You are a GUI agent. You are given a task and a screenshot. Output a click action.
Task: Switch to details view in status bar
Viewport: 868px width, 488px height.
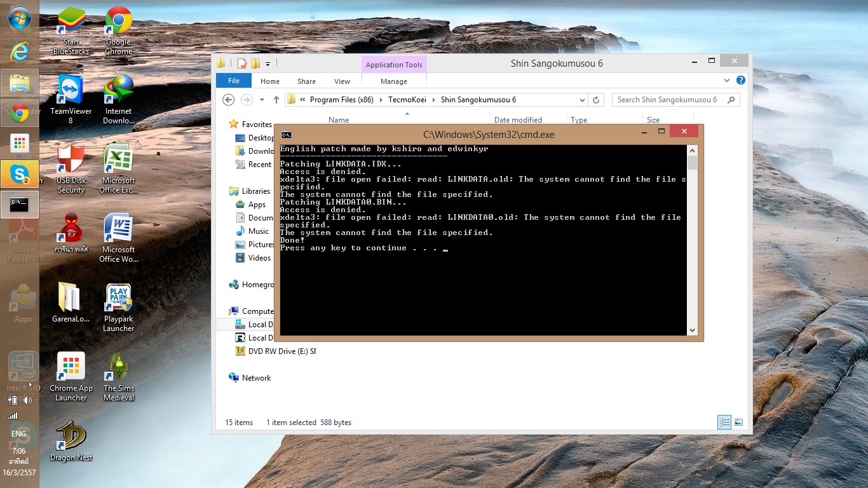(724, 423)
